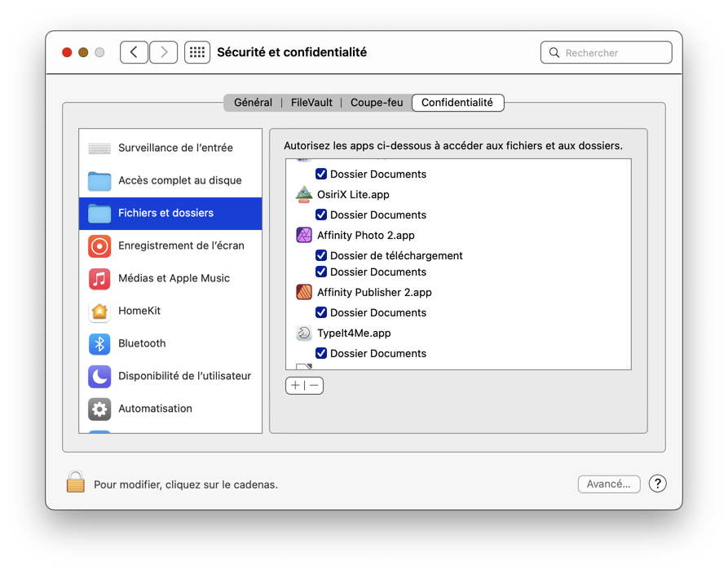Click the Avancé… button
Viewport: 728px width, 570px height.
pyautogui.click(x=609, y=484)
